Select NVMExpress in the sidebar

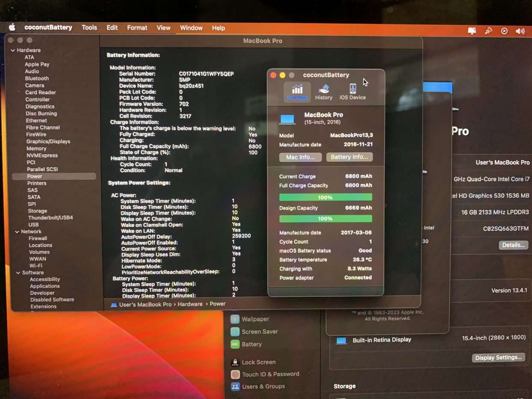point(42,155)
